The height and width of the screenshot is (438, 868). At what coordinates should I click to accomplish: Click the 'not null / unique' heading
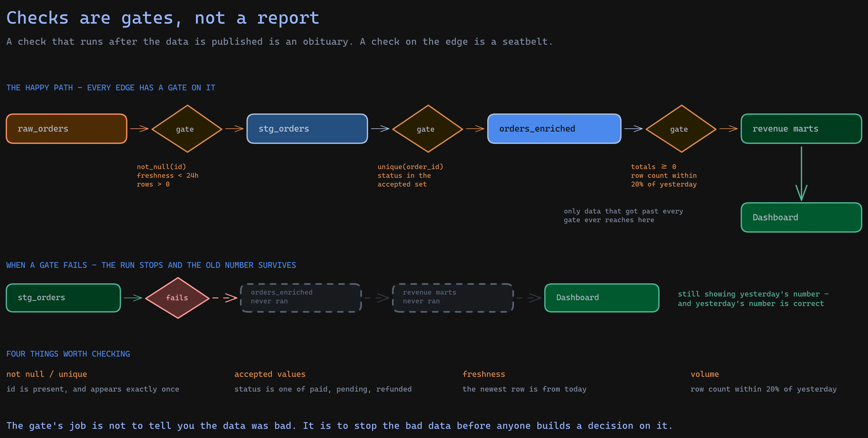click(47, 374)
